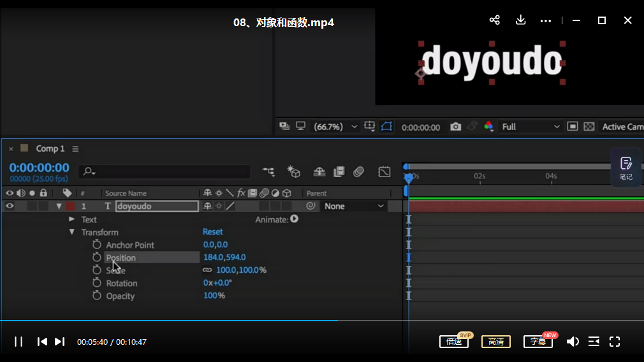Toggle quality switch on doyoudo layer
This screenshot has width=644, height=362.
click(x=230, y=206)
